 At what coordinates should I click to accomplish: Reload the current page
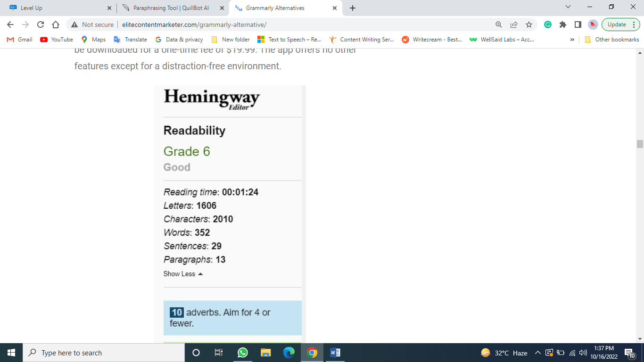(41, 25)
